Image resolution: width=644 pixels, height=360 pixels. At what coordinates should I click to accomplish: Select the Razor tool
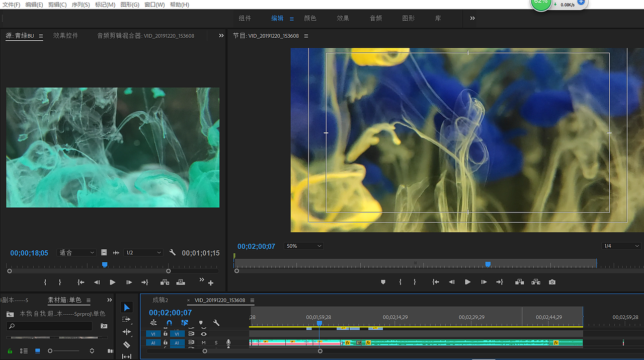[127, 344]
